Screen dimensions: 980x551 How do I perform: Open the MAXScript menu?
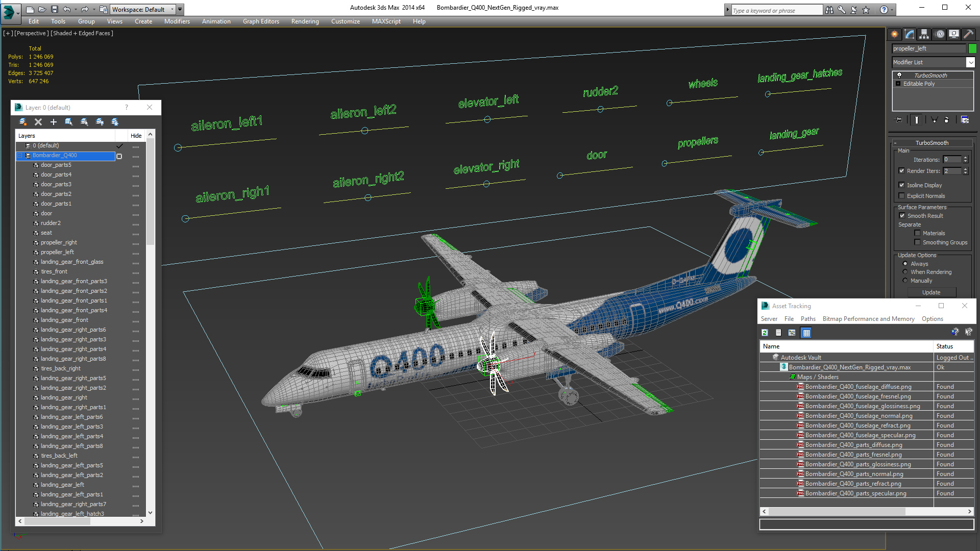(x=386, y=21)
